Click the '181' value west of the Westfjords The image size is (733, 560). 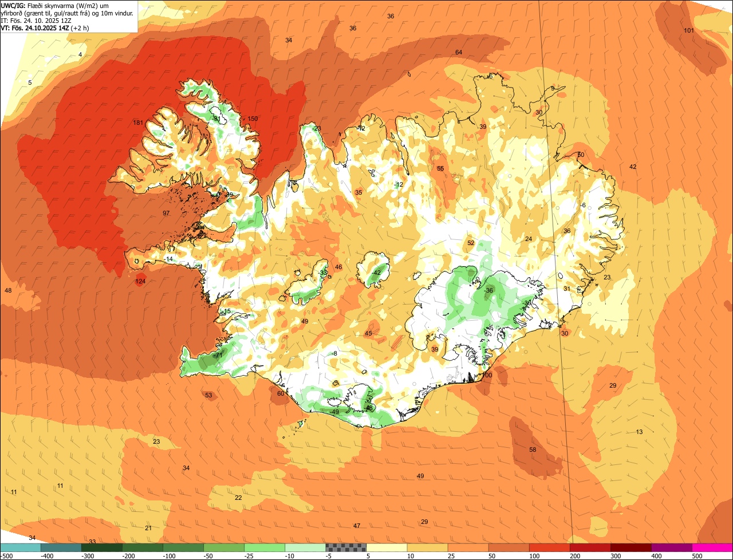point(138,123)
